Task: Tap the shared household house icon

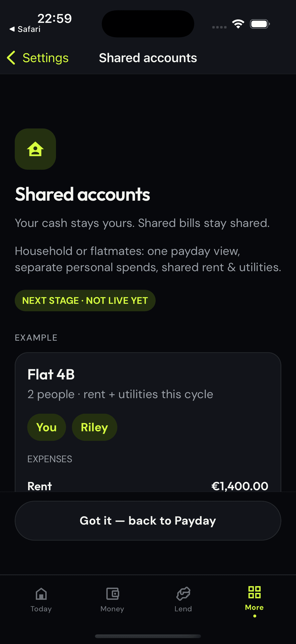Action: [35, 149]
